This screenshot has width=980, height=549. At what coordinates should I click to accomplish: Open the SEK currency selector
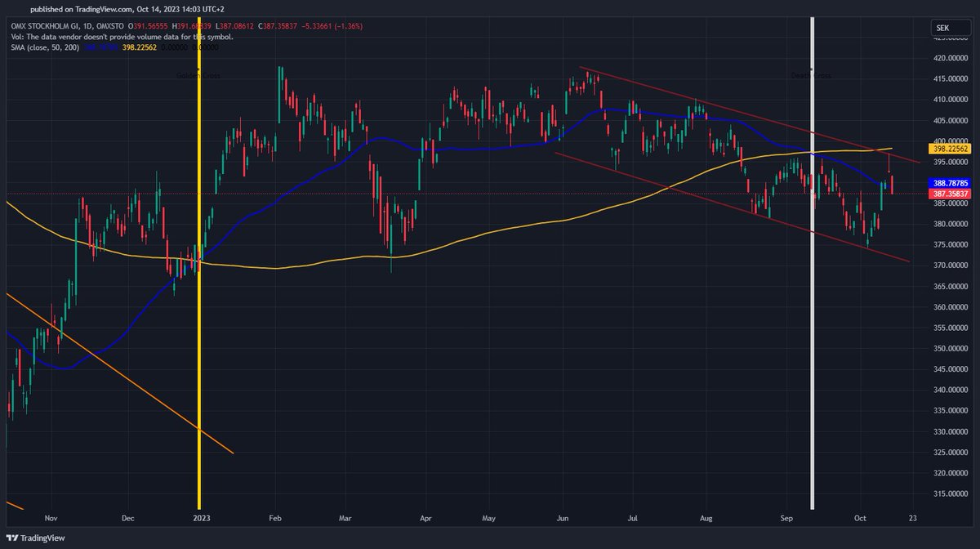click(x=951, y=29)
